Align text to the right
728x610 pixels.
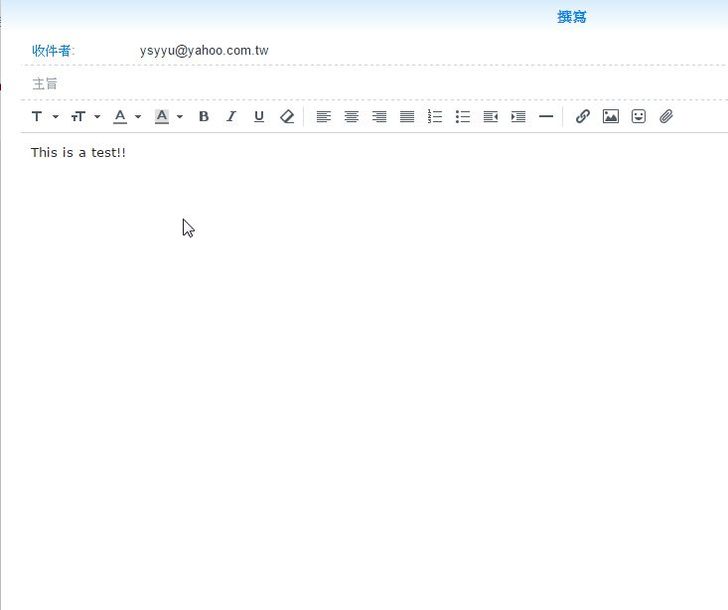coord(379,116)
